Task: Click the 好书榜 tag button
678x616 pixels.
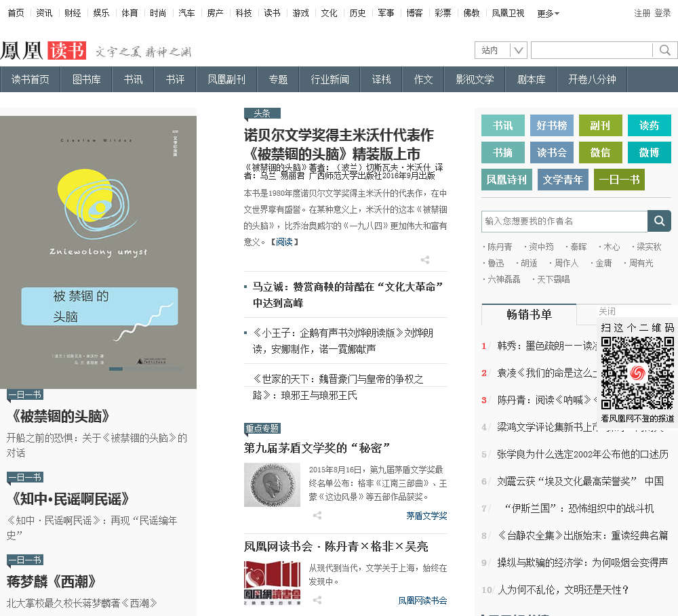Action: click(552, 125)
